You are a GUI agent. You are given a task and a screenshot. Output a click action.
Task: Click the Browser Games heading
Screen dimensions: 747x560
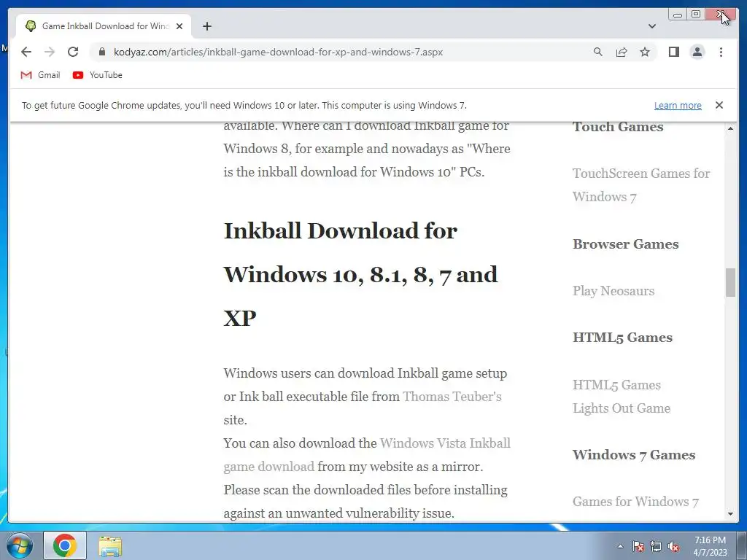[x=625, y=244]
